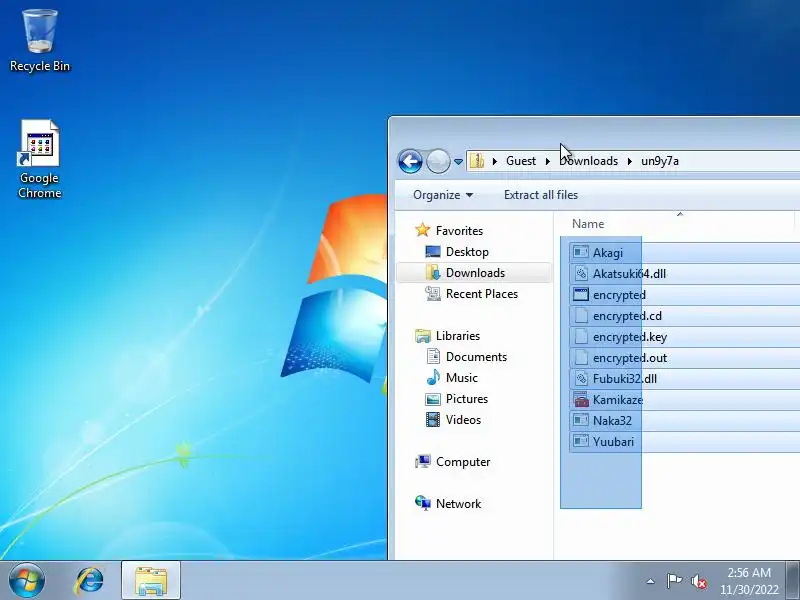Open the Music library
This screenshot has height=600, width=800.
click(461, 378)
